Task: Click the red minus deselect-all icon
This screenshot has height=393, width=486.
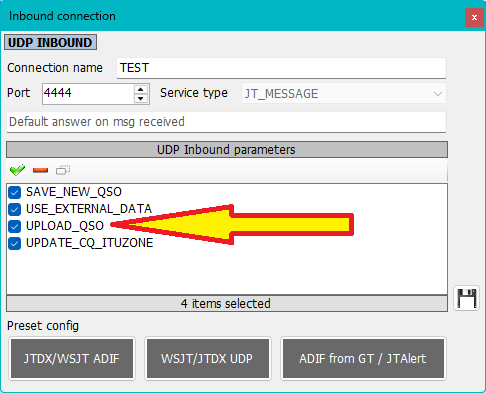Action: (40, 170)
